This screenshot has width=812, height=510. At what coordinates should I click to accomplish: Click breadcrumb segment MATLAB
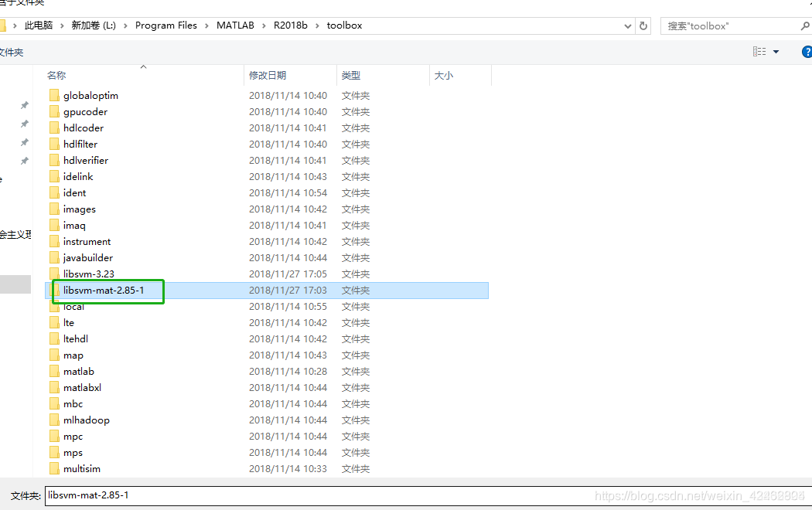(235, 25)
